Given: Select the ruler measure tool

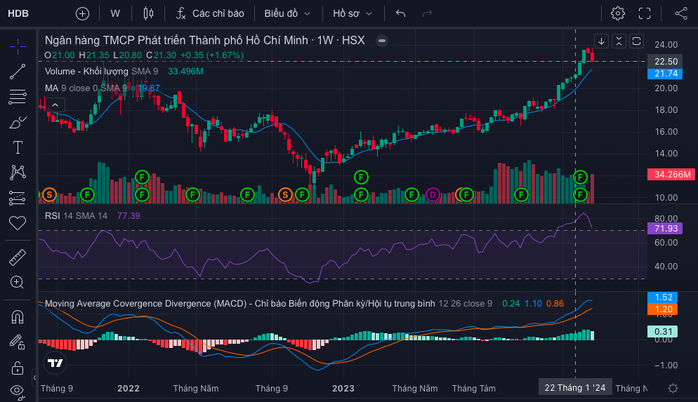Looking at the screenshot, I should click(x=17, y=257).
